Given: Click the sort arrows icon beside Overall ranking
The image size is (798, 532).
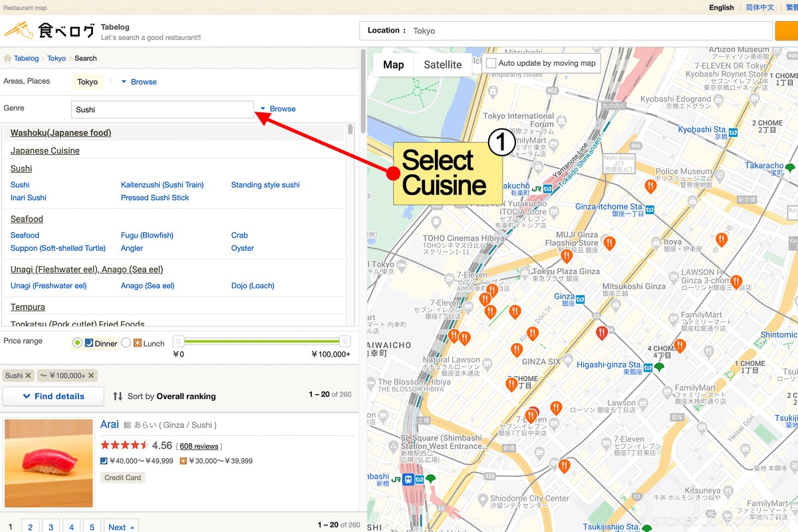Looking at the screenshot, I should pos(118,396).
